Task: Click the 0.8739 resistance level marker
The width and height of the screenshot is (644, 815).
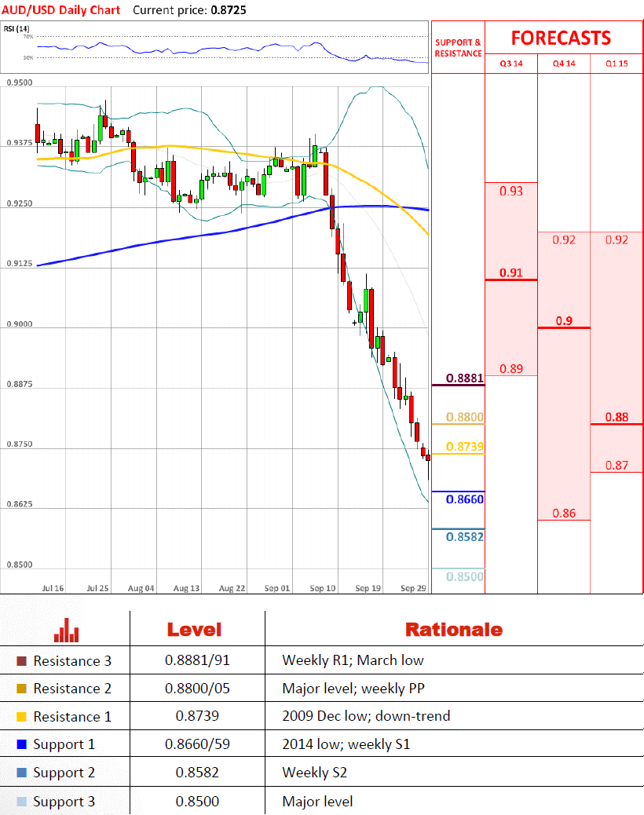Action: tap(465, 447)
